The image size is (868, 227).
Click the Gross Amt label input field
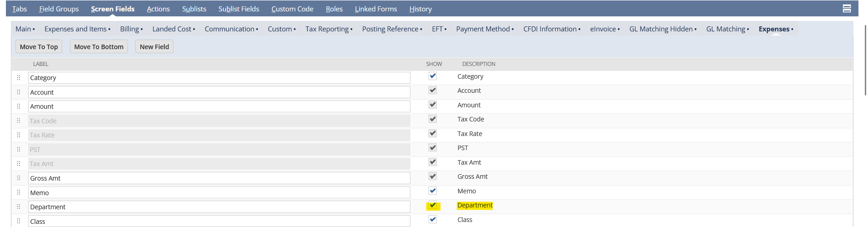tap(219, 178)
